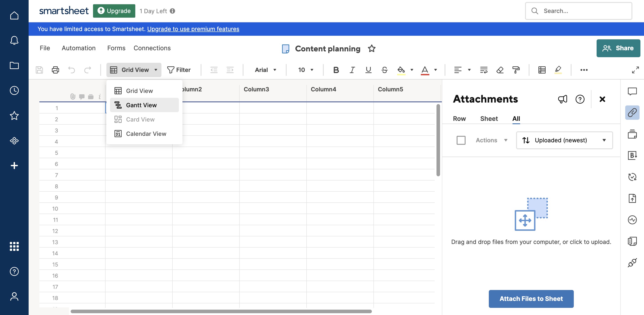Expand the Arial font dropdown

pyautogui.click(x=265, y=70)
